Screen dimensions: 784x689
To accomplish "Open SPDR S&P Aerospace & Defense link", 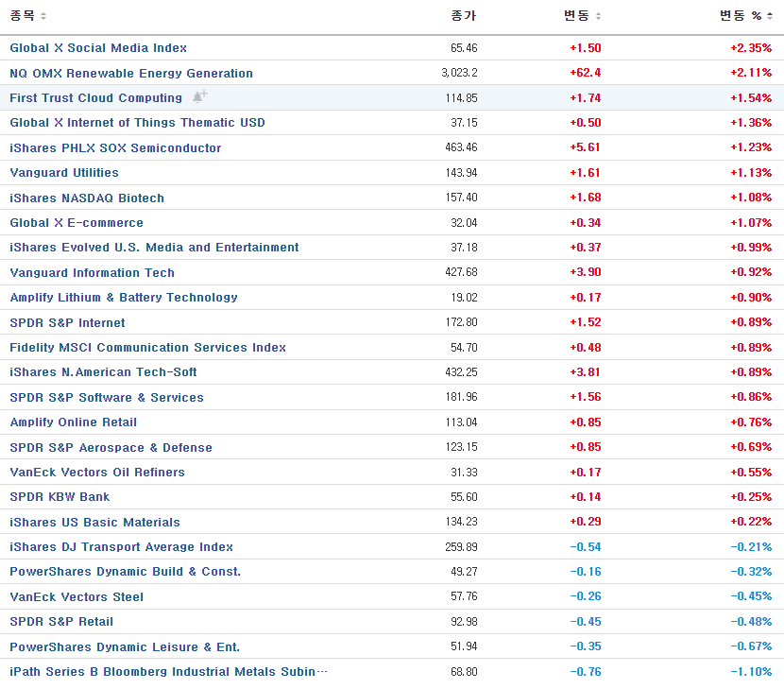I will (x=111, y=447).
